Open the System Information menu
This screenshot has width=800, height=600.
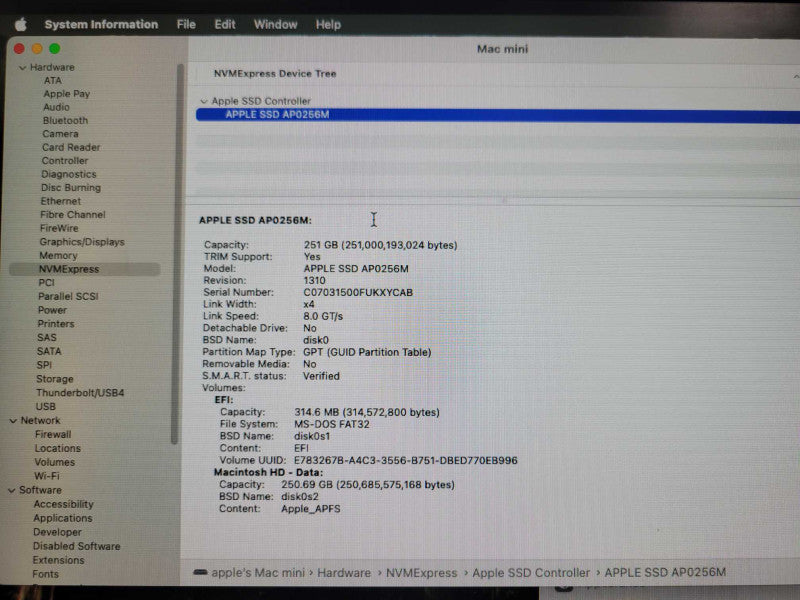tap(101, 24)
